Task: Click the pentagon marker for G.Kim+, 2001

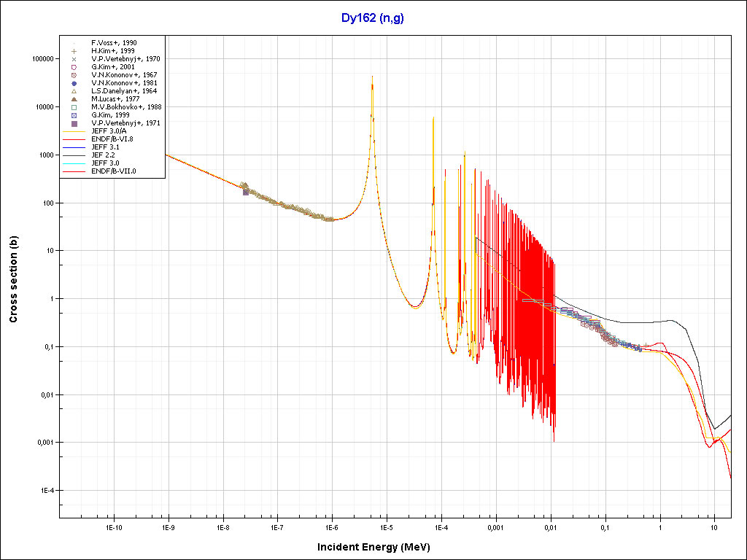Action: coord(74,67)
